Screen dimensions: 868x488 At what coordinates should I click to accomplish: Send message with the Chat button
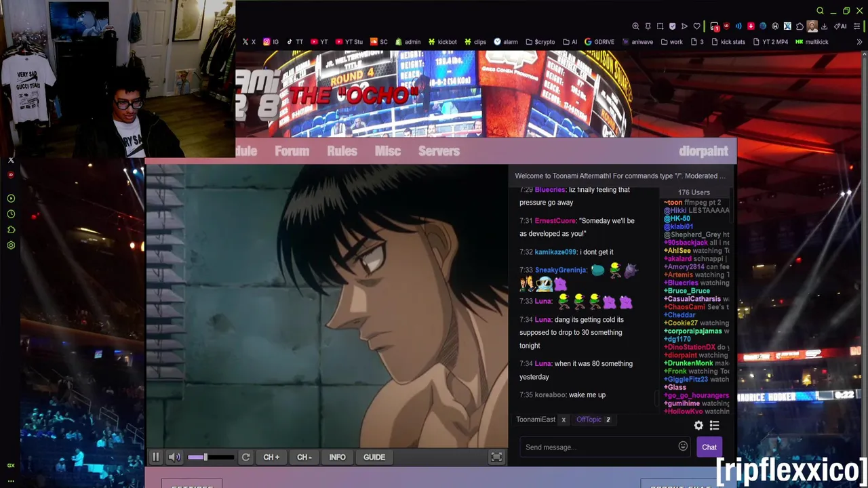709,447
